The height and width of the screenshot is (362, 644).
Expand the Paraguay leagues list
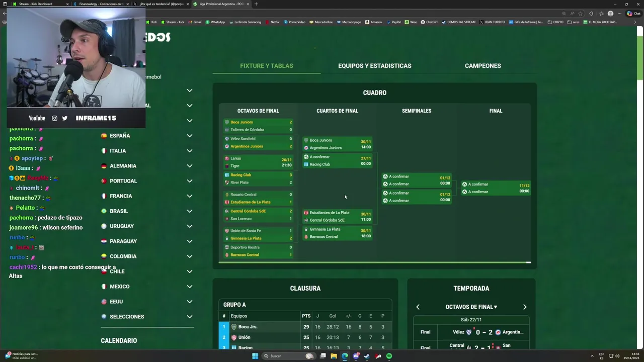pyautogui.click(x=190, y=241)
